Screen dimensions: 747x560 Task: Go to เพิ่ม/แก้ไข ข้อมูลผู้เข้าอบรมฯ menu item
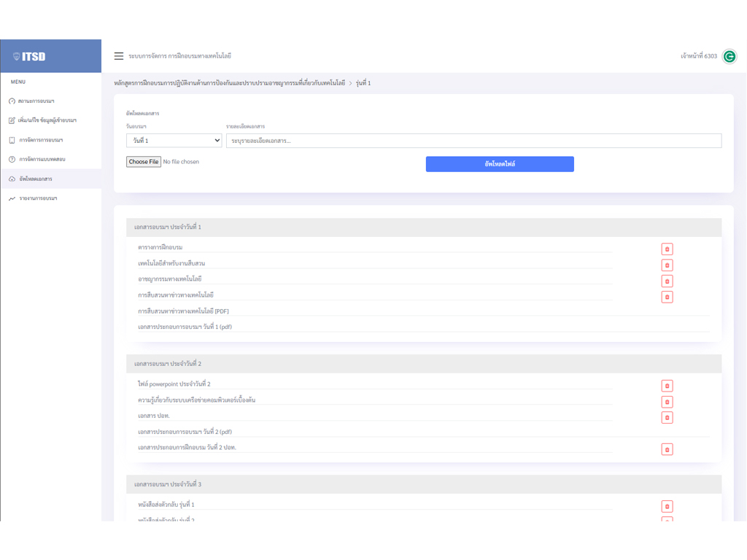pyautogui.click(x=47, y=120)
